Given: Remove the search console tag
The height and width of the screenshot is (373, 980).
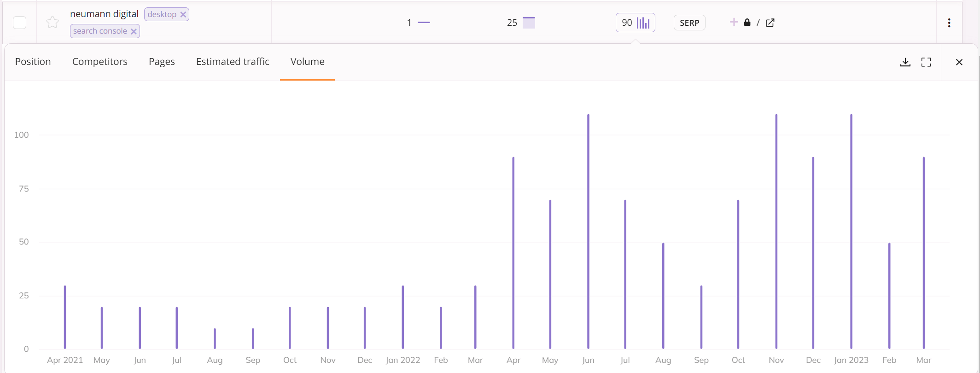Looking at the screenshot, I should coord(134,31).
